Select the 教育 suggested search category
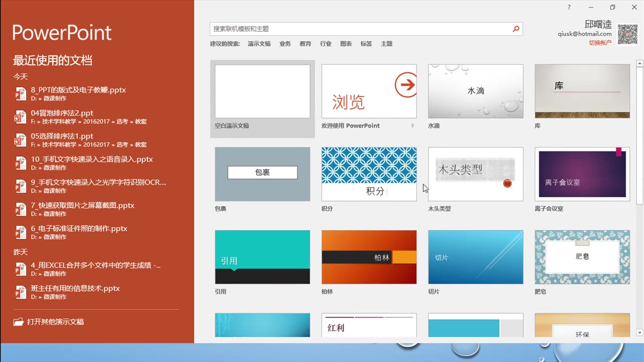The image size is (644, 362). 305,44
